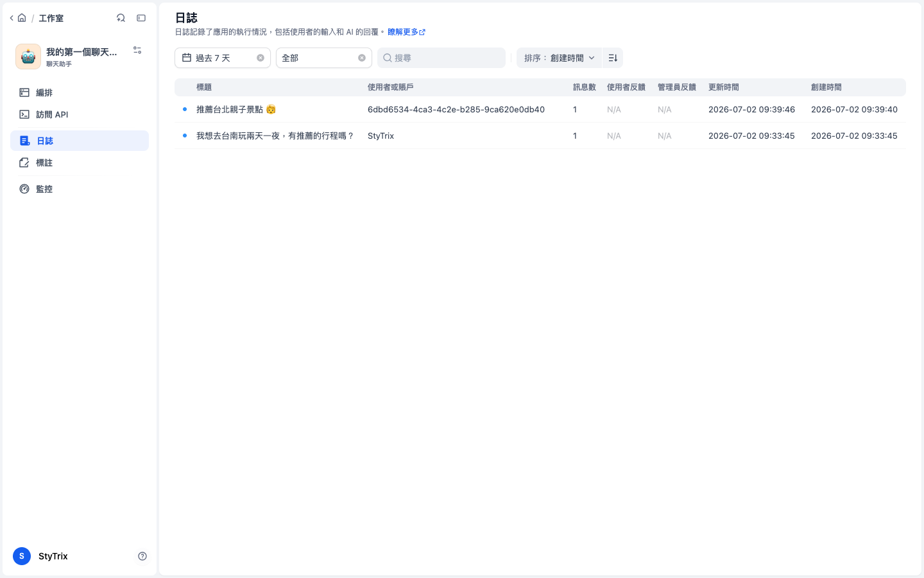
Task: Focus the 搜尋 search field
Action: click(x=441, y=58)
